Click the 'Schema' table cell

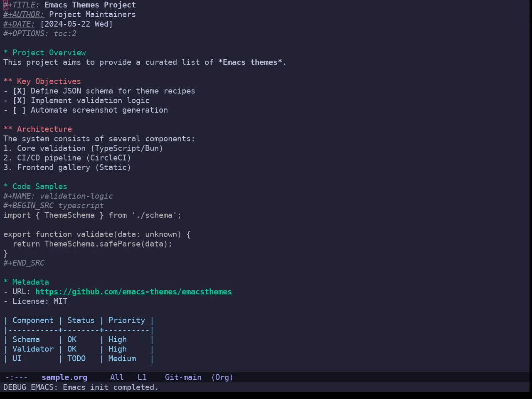(x=26, y=340)
